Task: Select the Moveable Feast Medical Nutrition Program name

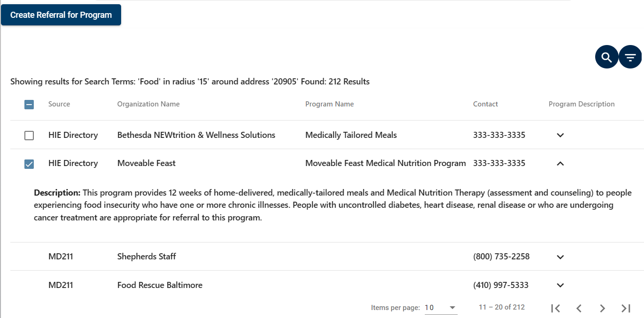Action: [385, 163]
